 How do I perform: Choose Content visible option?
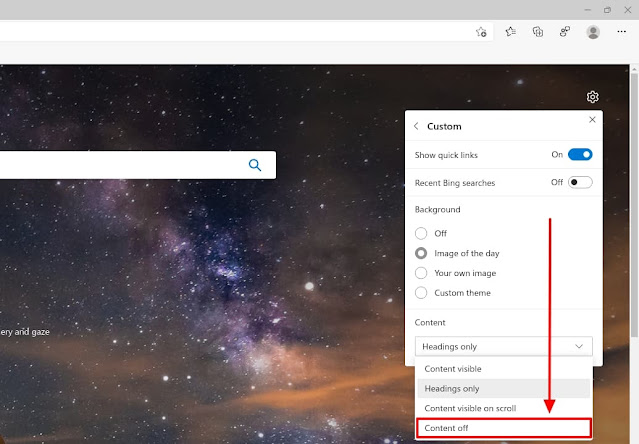click(504, 369)
